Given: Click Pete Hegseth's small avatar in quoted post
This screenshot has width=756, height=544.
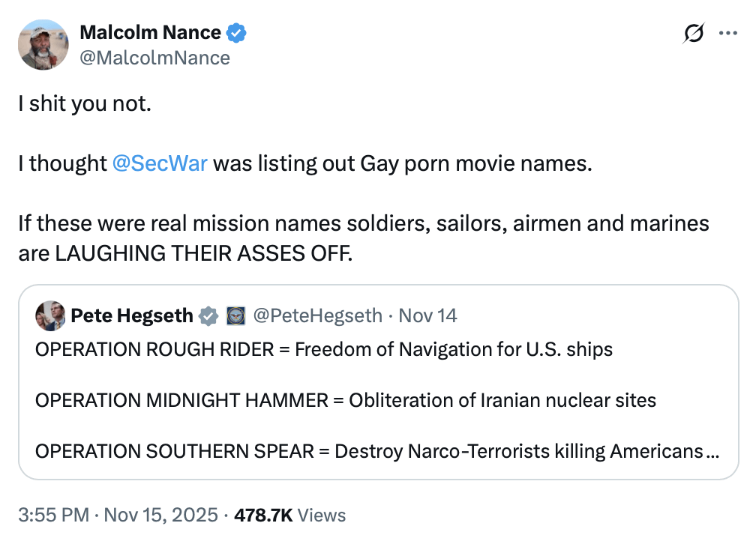Looking at the screenshot, I should coord(50,315).
